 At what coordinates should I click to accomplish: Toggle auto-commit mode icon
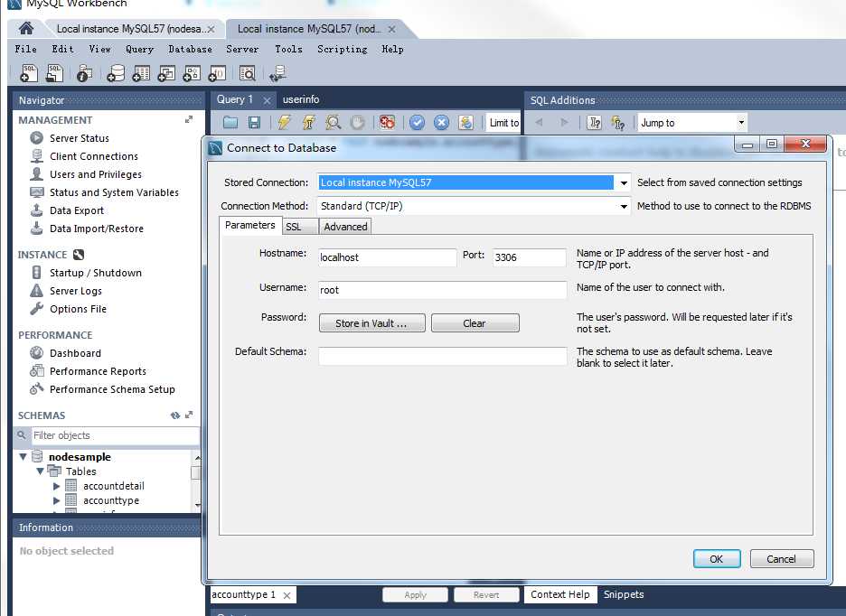(x=465, y=123)
